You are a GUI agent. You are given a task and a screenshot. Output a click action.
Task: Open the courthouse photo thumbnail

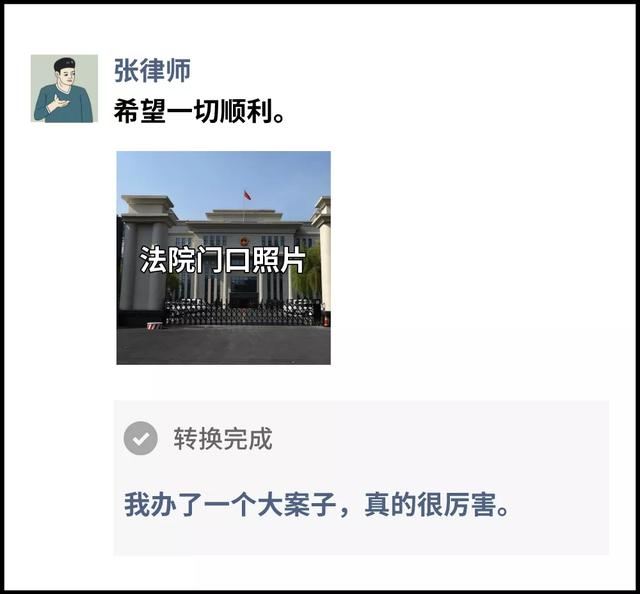(224, 258)
